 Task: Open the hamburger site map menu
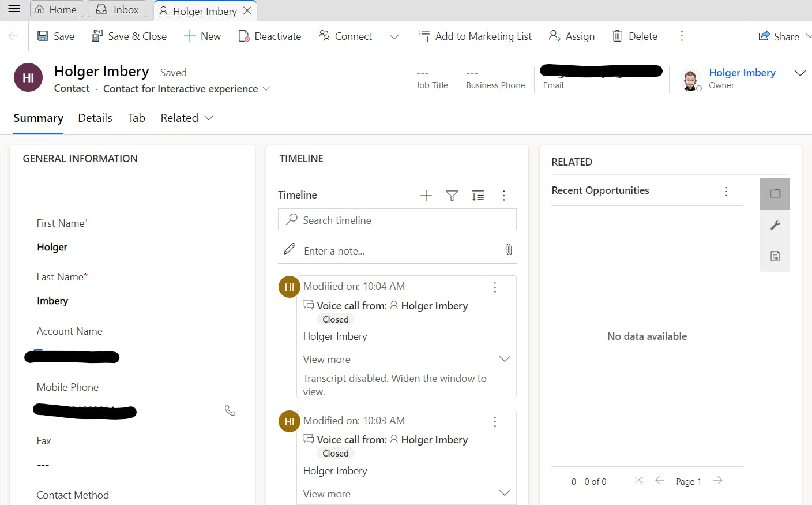pos(14,9)
